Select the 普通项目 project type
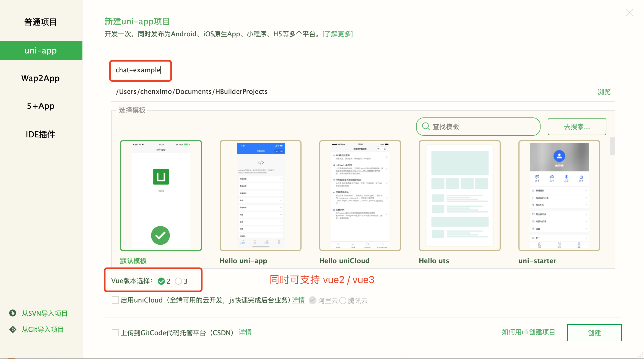 41,22
